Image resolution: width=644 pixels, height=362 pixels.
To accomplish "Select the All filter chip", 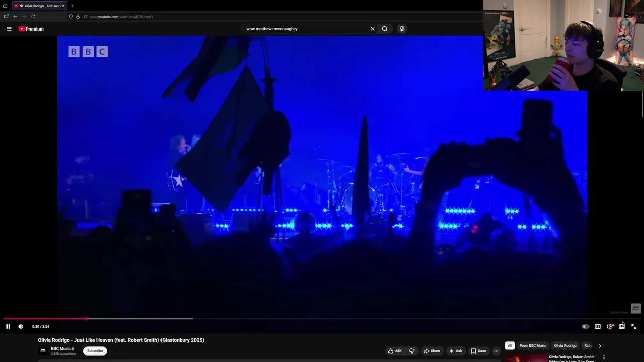I will click(510, 346).
